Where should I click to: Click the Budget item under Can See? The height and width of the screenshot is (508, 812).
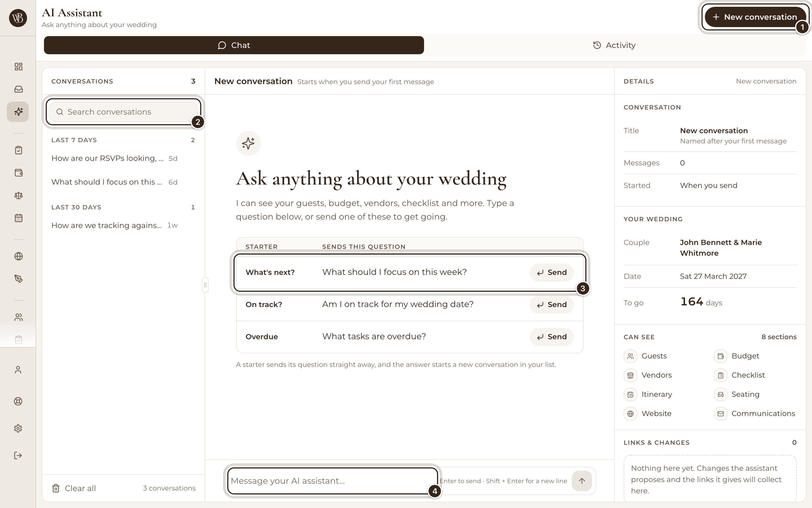pyautogui.click(x=736, y=356)
